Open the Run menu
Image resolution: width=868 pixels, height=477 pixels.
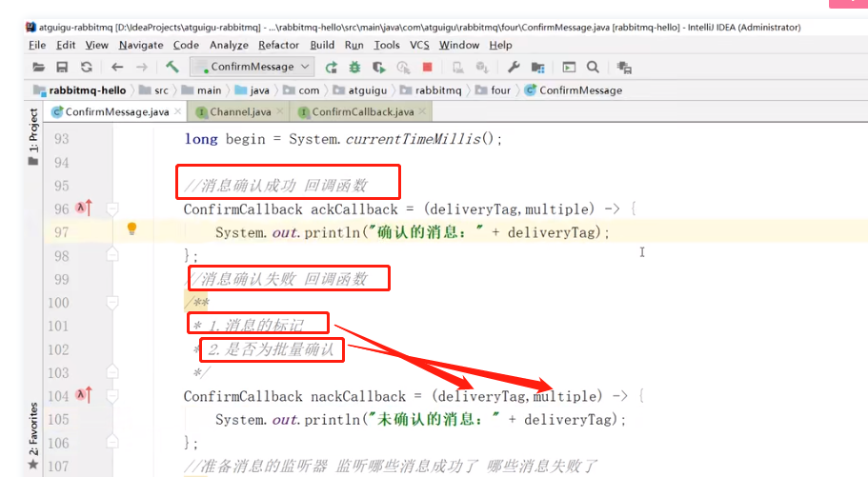click(x=354, y=45)
